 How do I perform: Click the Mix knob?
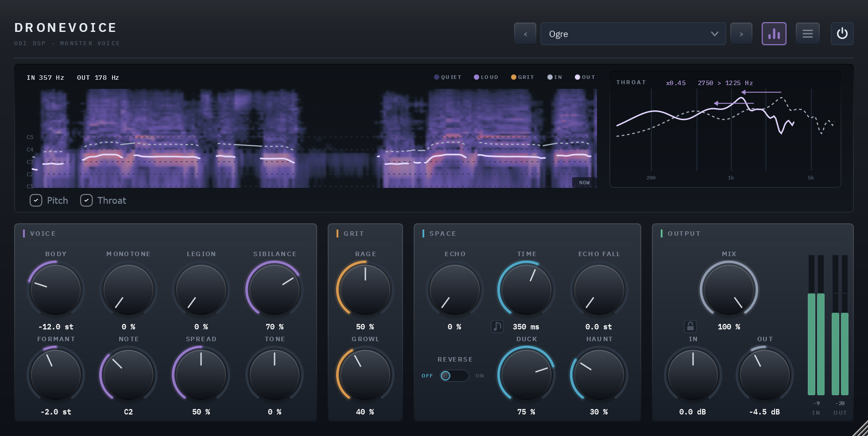point(729,290)
